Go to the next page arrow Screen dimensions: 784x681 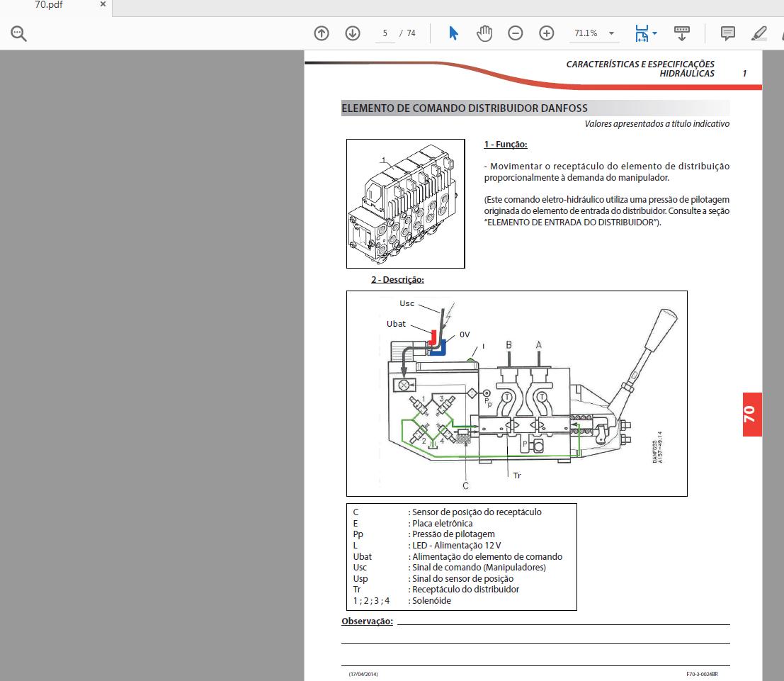coord(352,33)
